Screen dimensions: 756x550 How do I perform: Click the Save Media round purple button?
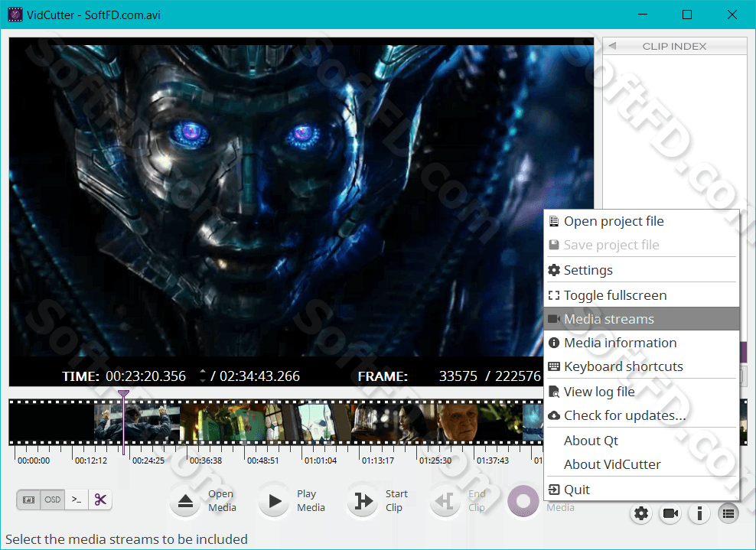(x=523, y=501)
